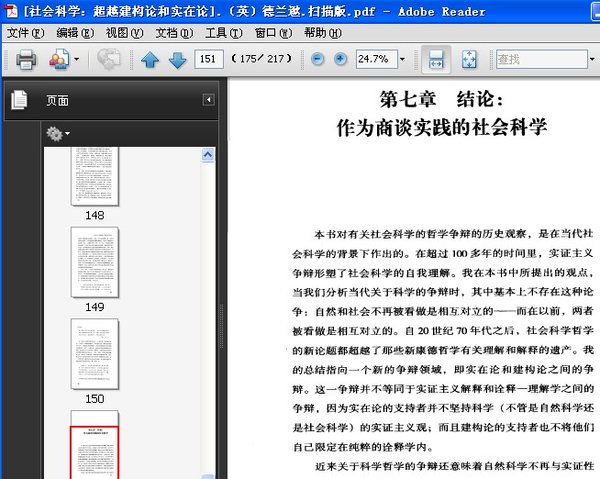The height and width of the screenshot is (479, 600).
Task: Select the fit full page icon
Action: 468,60
